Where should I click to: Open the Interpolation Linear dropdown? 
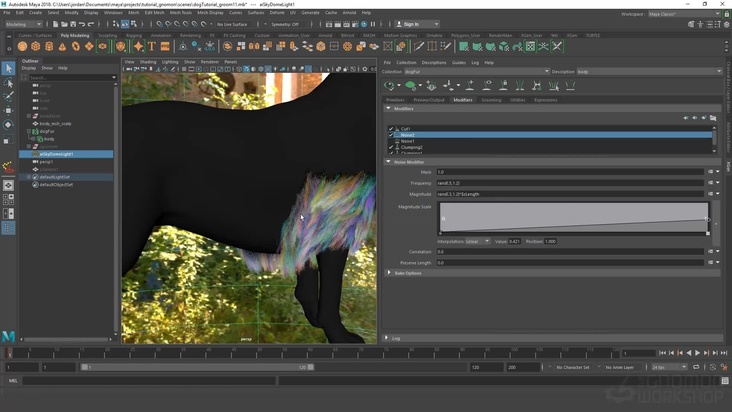coord(477,241)
